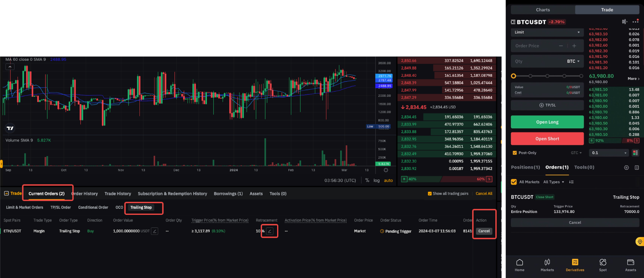
Task: Open the three-dot more options menu
Action: [x=636, y=22]
